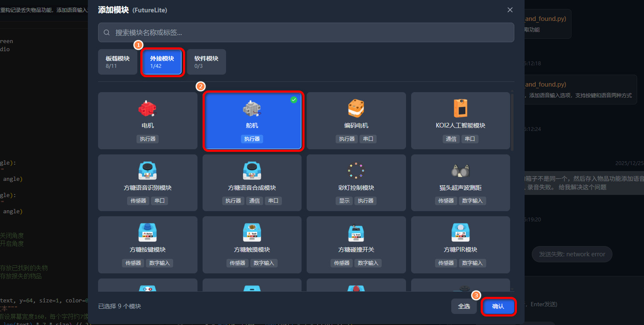Viewport: 644px width, 325px height.
Task: Choose the 方糖触摸模块 icon
Action: coord(252,232)
